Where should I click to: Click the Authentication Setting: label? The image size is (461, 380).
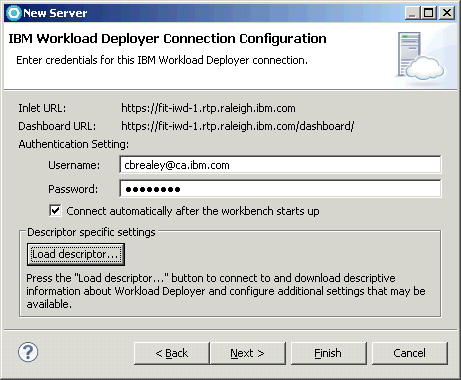click(x=74, y=144)
